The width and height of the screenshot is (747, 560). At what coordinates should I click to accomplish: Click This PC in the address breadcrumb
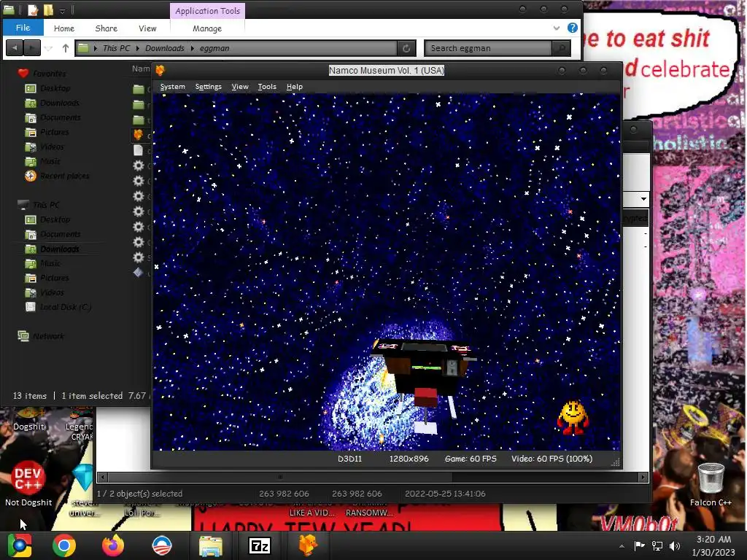pos(116,48)
